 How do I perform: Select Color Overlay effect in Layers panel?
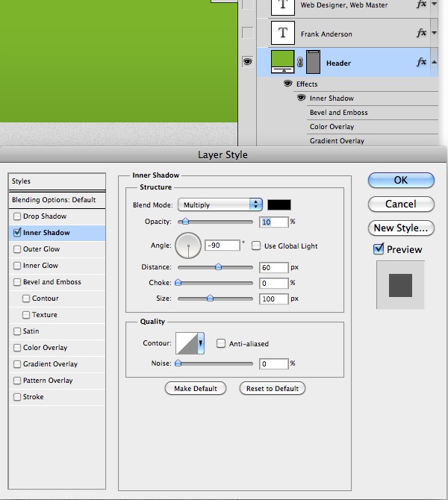332,127
